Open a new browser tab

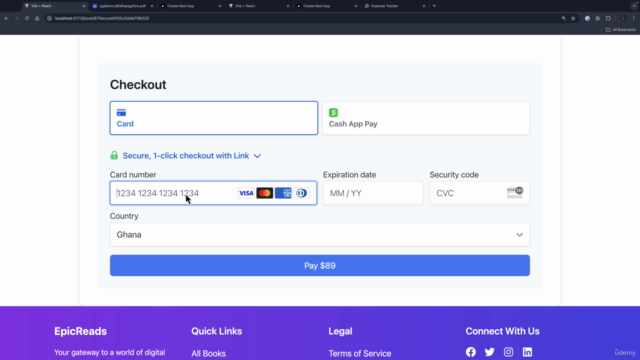click(434, 6)
